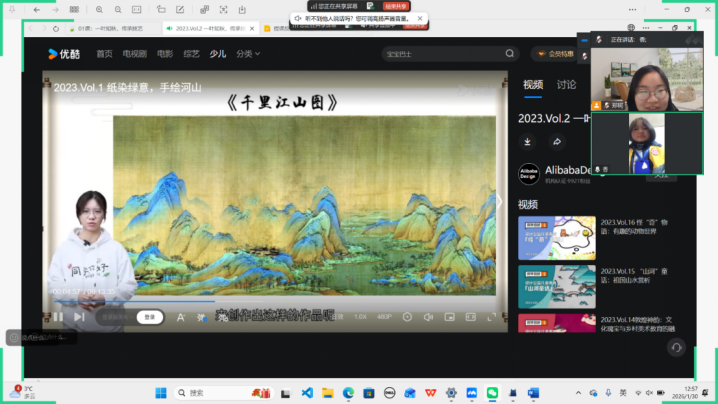Enable picture-in-picture mode in player
Screen dimensions: 718x404
[450, 317]
